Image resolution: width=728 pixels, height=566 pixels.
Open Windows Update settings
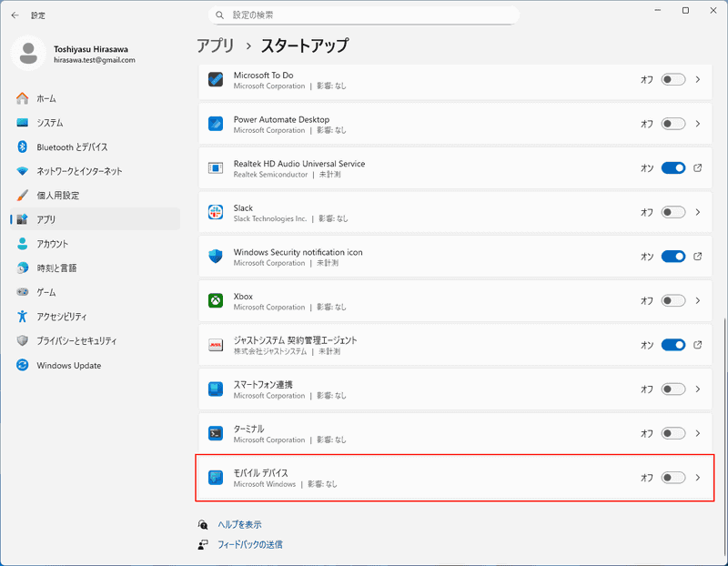(x=66, y=364)
